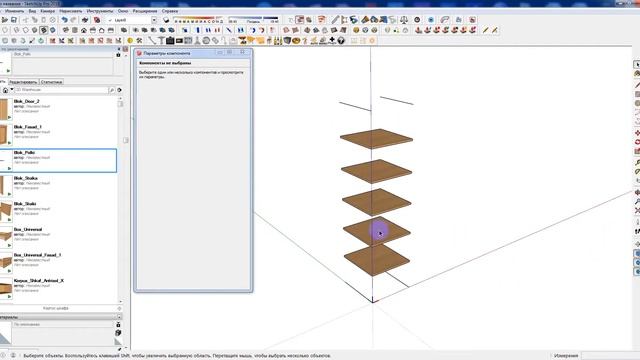This screenshot has height=360, width=640.
Task: Open the Камера menu
Action: pyautogui.click(x=48, y=11)
